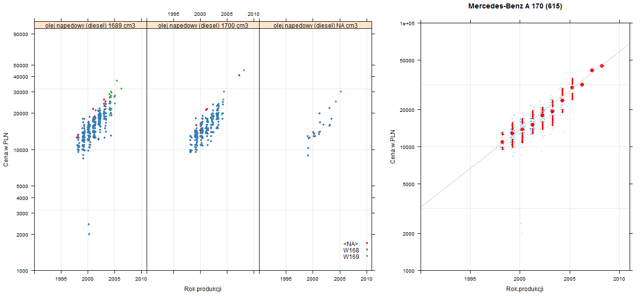Select the "2000" tick label above the 1700 cm3 panel

coord(201,14)
